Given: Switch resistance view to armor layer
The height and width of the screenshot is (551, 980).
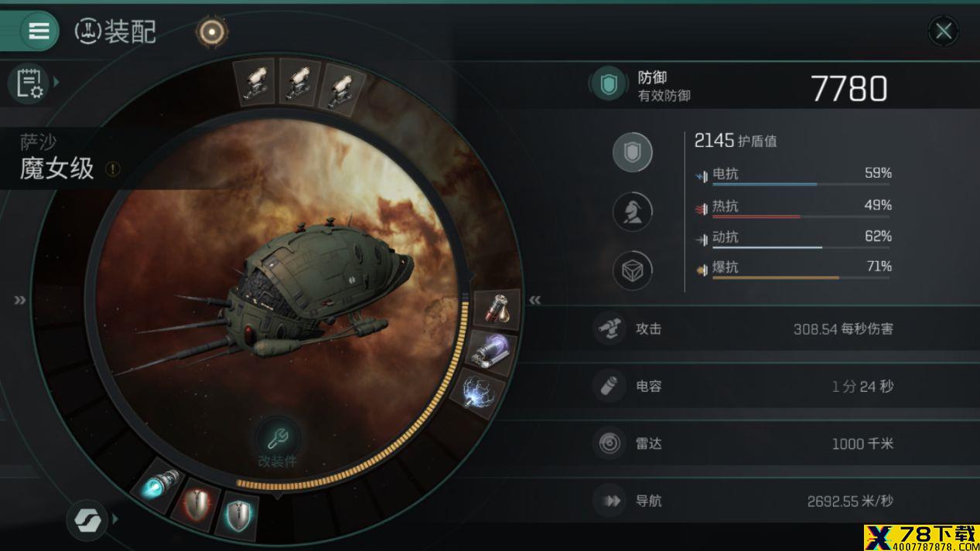Looking at the screenshot, I should click(633, 211).
